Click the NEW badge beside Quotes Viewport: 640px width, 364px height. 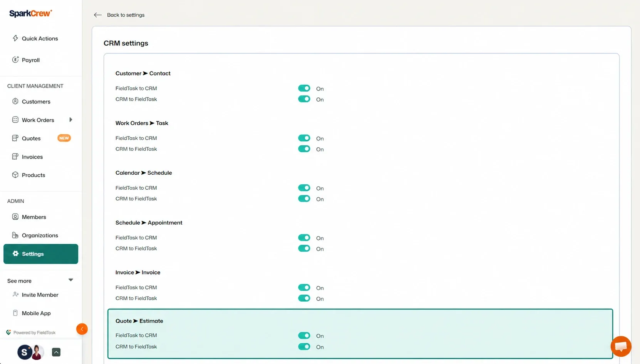click(x=64, y=138)
